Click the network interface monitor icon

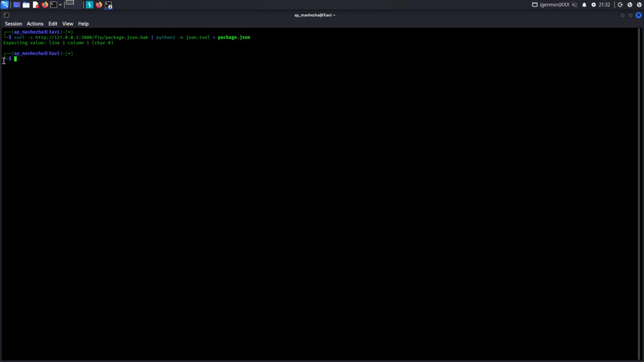[x=535, y=5]
